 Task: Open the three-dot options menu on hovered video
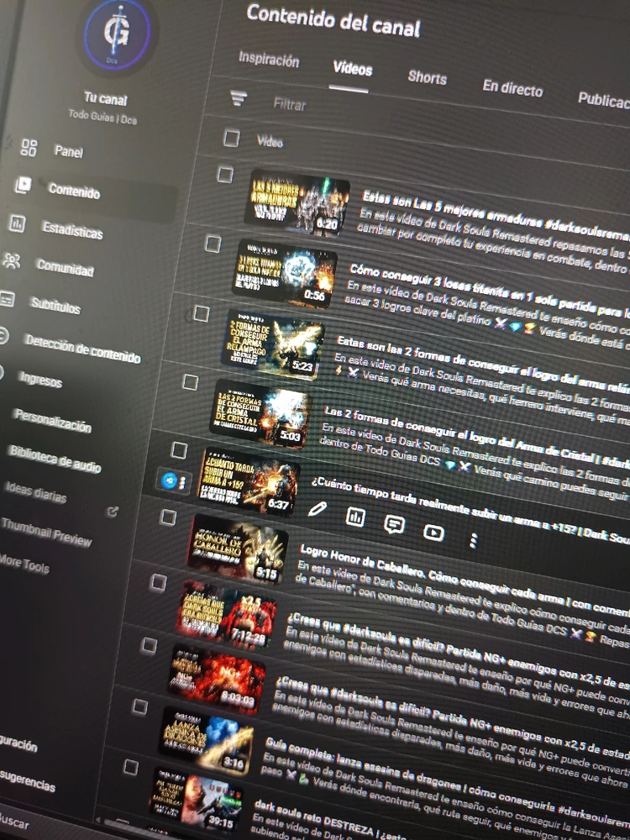pos(472,540)
